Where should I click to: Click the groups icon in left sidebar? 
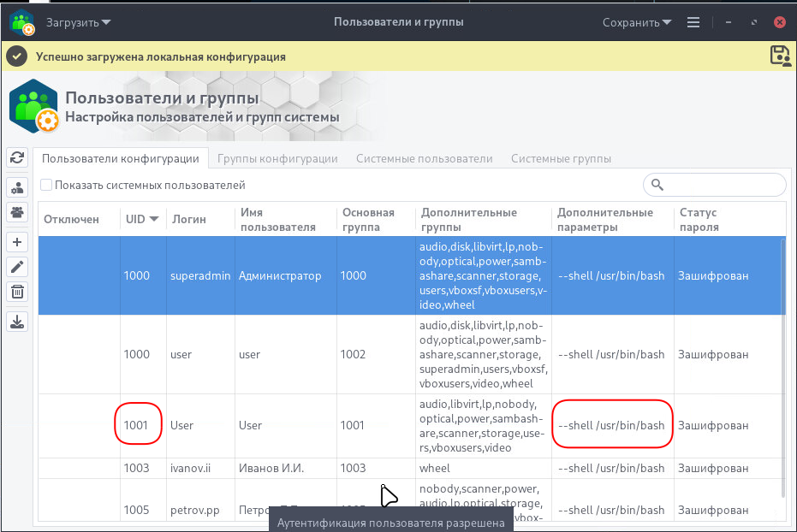[17, 212]
